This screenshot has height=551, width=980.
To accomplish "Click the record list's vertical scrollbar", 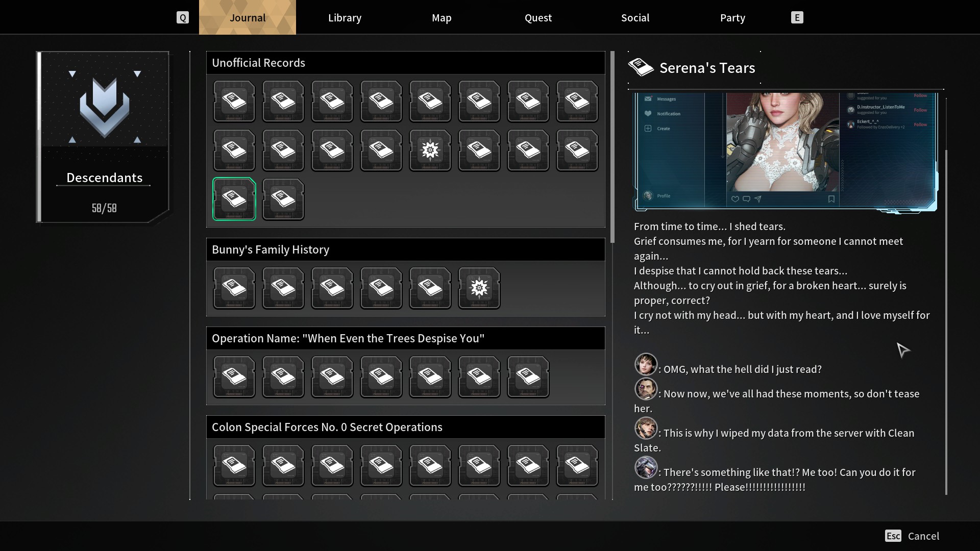I will tap(612, 147).
